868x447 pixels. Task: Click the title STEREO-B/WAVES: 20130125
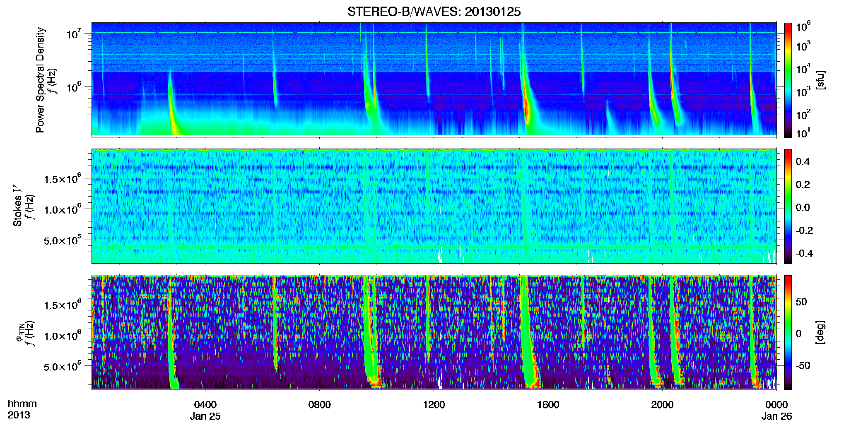point(434,12)
